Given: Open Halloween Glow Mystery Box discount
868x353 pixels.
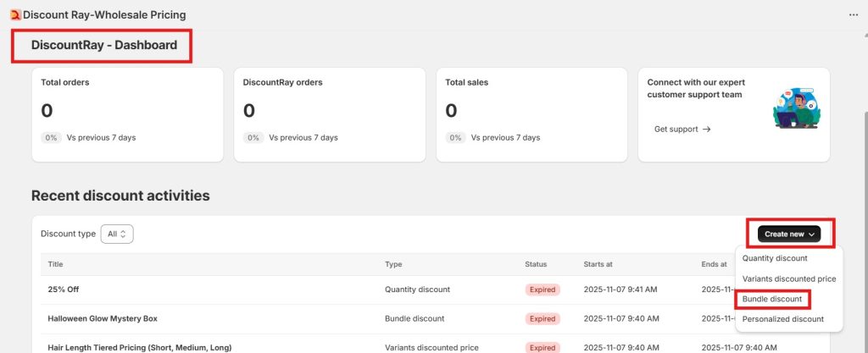Looking at the screenshot, I should (103, 318).
